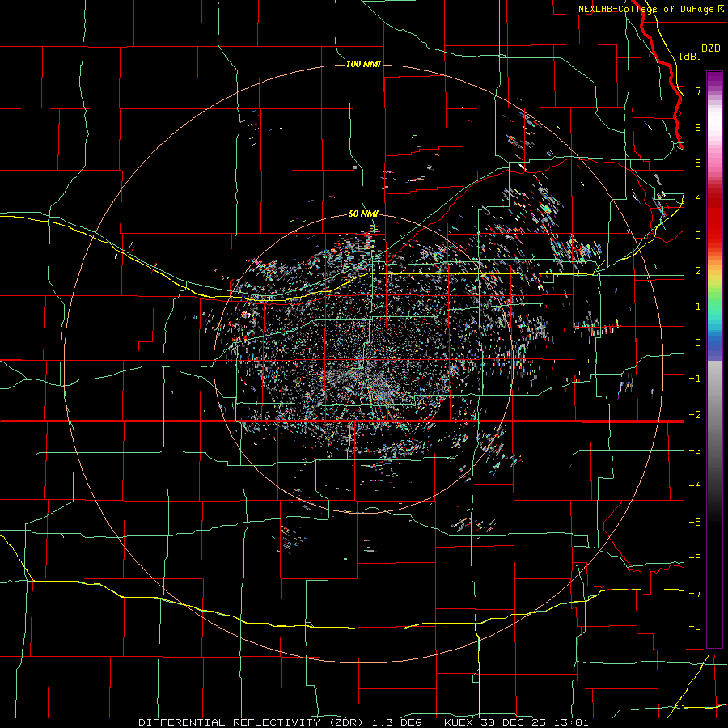
Task: Select the -4 dB scale label
Action: [x=695, y=486]
